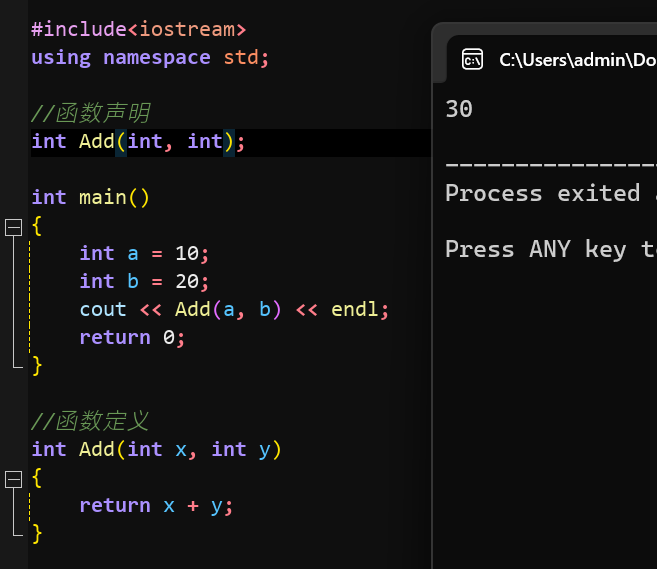Click the 'return x + y;' statement

click(156, 505)
